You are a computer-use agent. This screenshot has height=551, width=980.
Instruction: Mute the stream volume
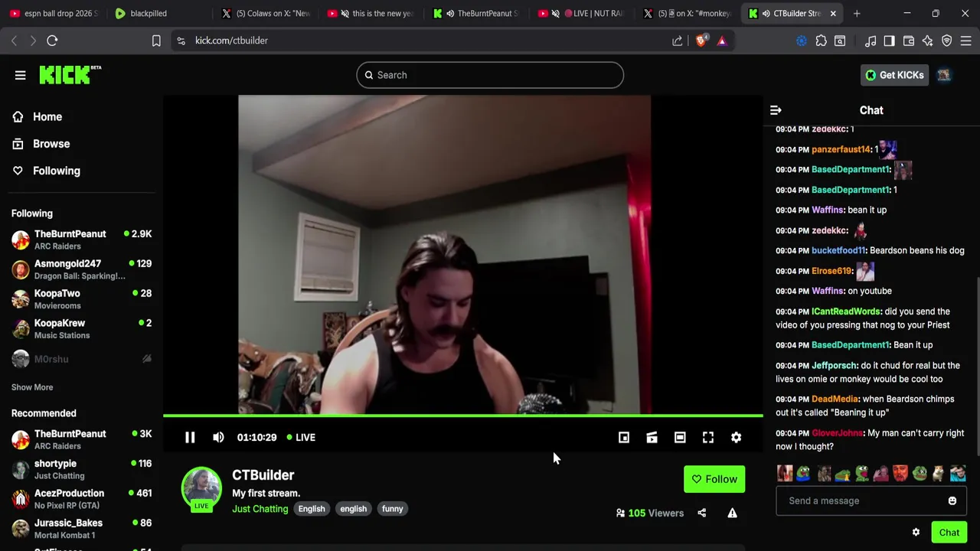[218, 437]
